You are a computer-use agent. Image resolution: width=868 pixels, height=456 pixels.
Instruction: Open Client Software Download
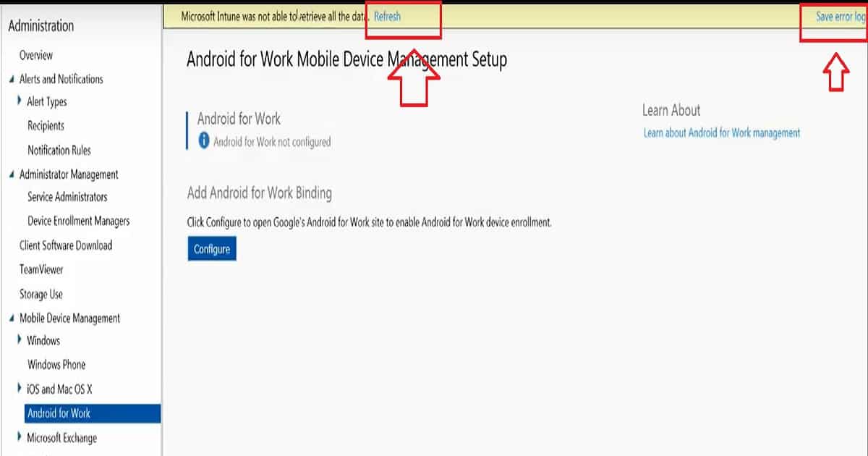coord(66,245)
